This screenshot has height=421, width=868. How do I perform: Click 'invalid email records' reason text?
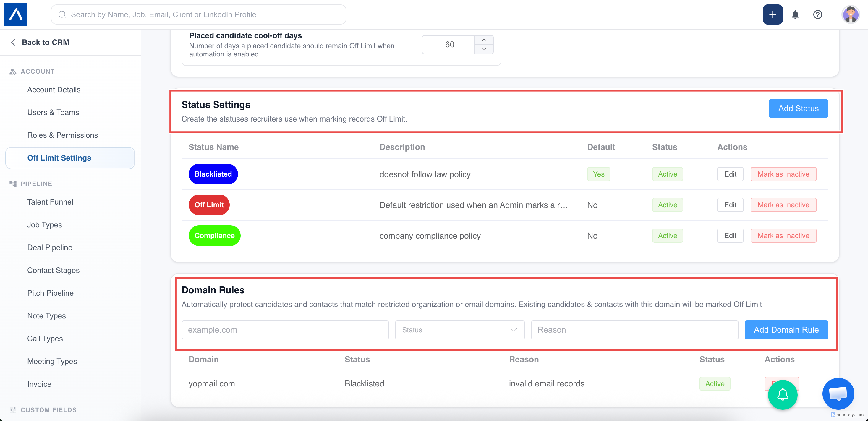[547, 383]
